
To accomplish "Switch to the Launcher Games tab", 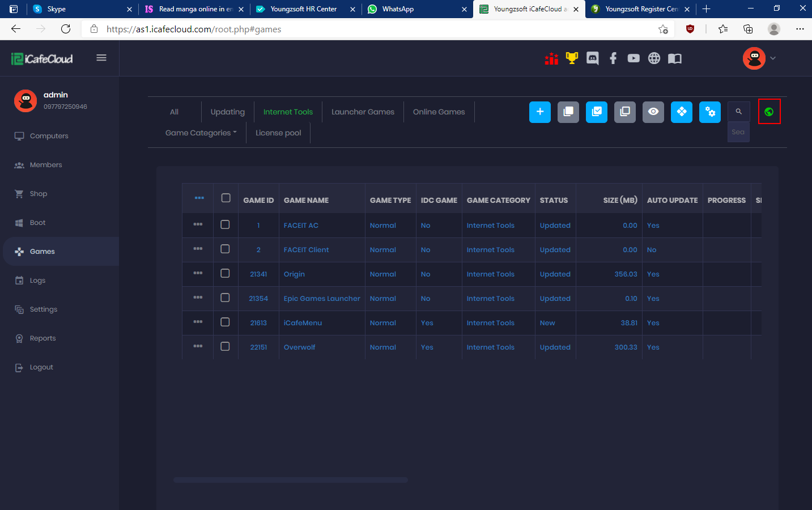I will pos(363,112).
